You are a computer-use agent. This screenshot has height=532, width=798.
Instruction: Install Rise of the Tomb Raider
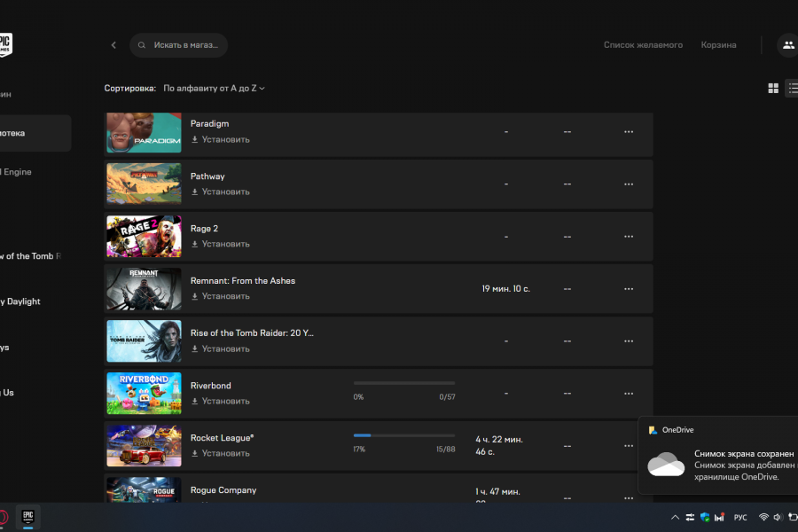click(221, 348)
